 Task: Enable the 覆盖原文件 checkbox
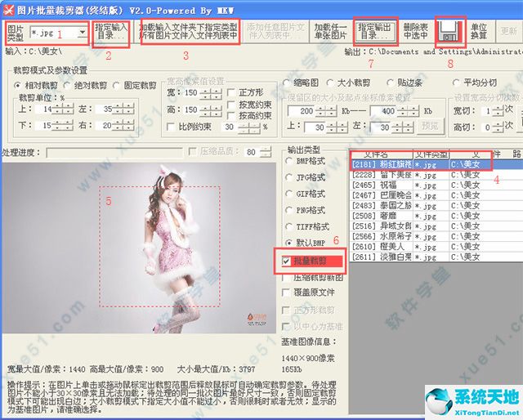pyautogui.click(x=286, y=293)
